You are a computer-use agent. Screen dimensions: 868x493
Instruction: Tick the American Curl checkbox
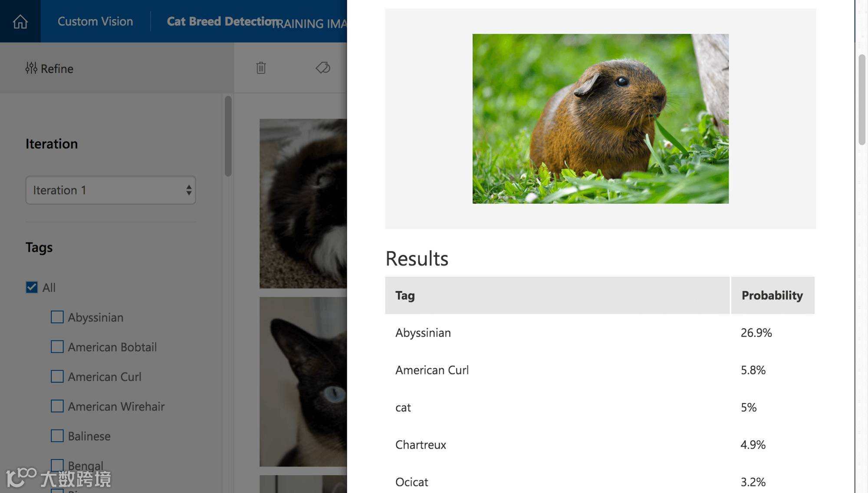(57, 377)
